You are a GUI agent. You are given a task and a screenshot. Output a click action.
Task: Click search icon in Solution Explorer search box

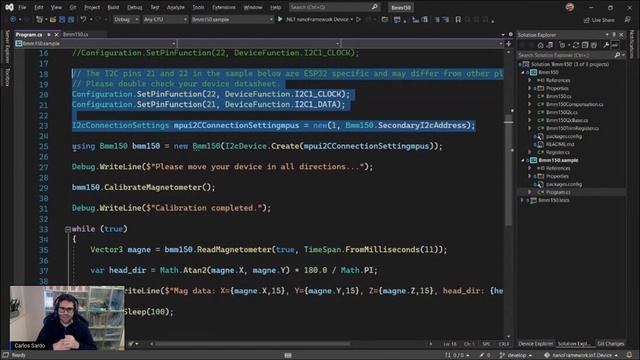[x=618, y=55]
